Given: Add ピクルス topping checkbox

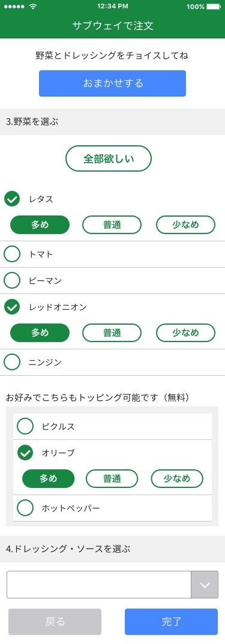Looking at the screenshot, I should point(25,426).
